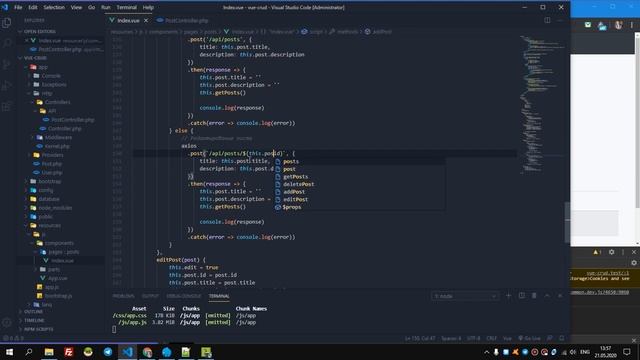Open DevTools settings gear in browser window

[x=611, y=252]
